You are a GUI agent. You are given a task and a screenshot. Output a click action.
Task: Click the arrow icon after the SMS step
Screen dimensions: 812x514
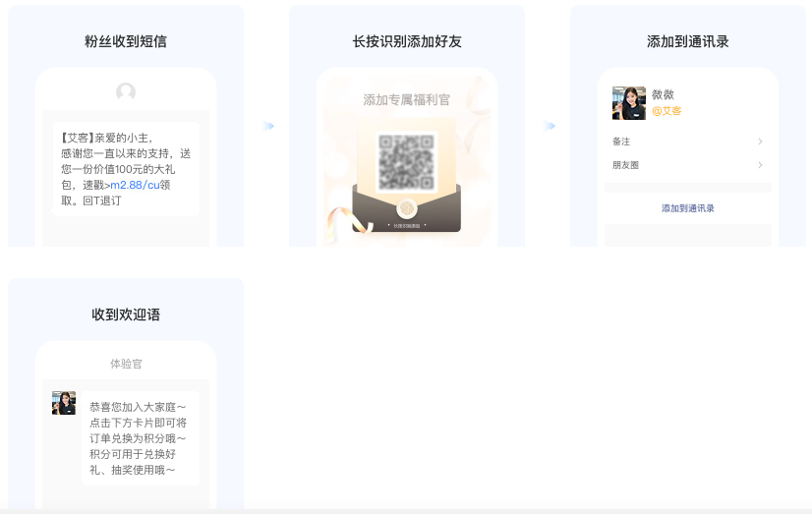268,126
